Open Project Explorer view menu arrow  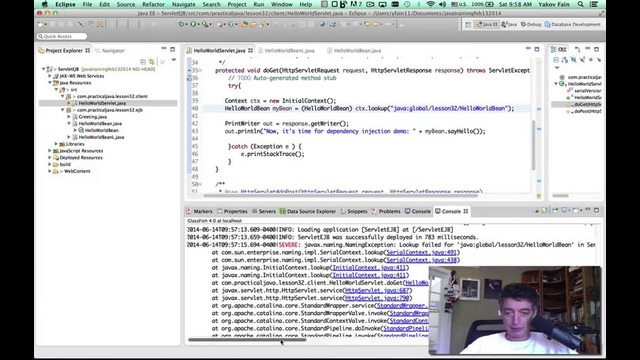[173, 60]
